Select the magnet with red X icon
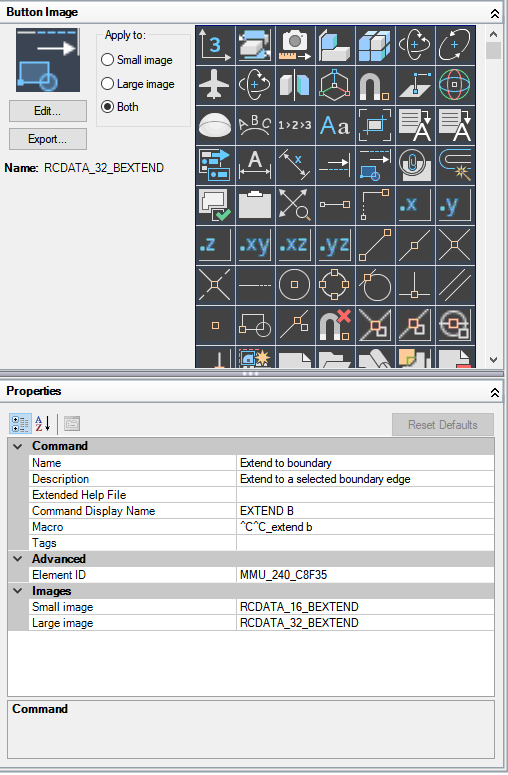This screenshot has width=508, height=775. [x=335, y=326]
